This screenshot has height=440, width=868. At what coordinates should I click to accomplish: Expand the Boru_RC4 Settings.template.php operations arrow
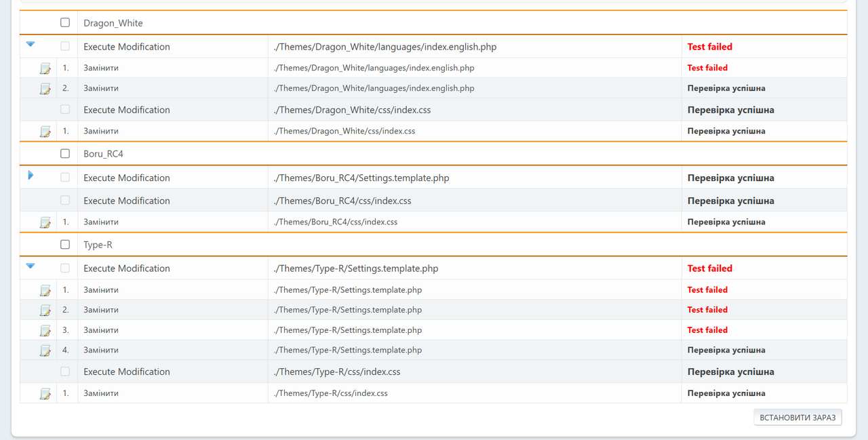click(31, 175)
